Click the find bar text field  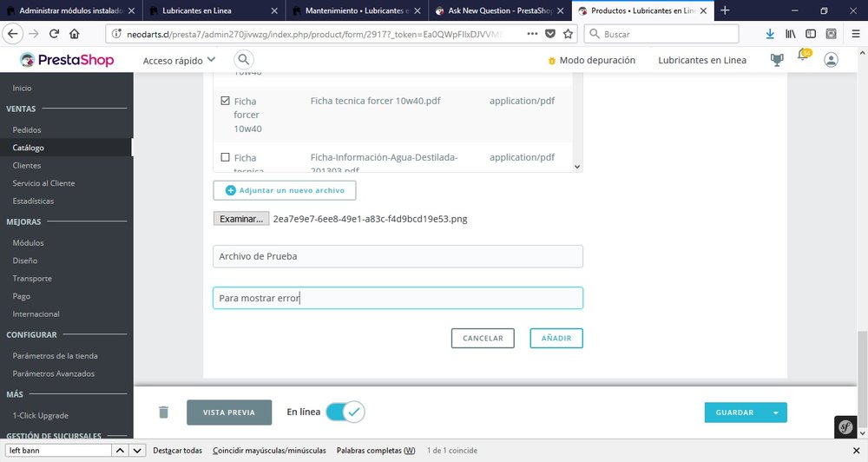tap(58, 451)
